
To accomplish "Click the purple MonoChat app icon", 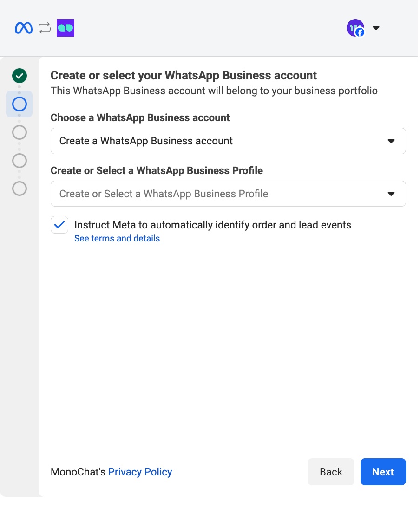I will (x=65, y=28).
